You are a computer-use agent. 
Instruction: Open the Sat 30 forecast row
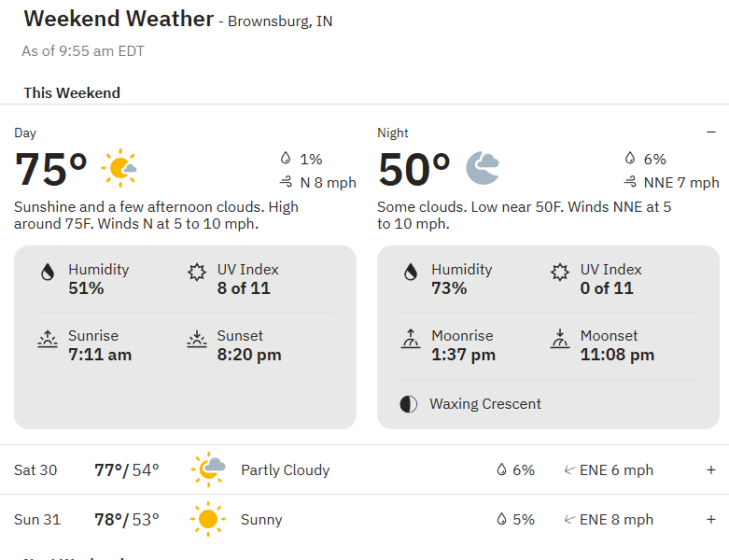(x=364, y=469)
